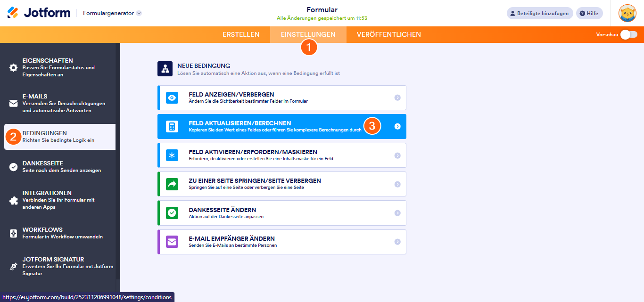Click the Formular title

[x=322, y=9]
